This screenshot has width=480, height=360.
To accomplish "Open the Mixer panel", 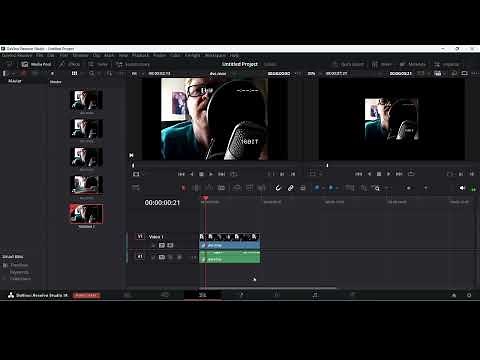I will pyautogui.click(x=382, y=64).
